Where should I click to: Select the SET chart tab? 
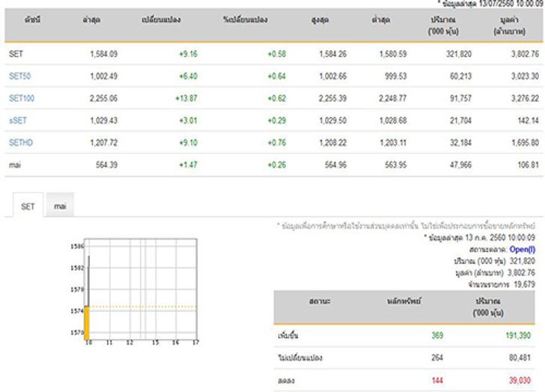[x=28, y=206]
